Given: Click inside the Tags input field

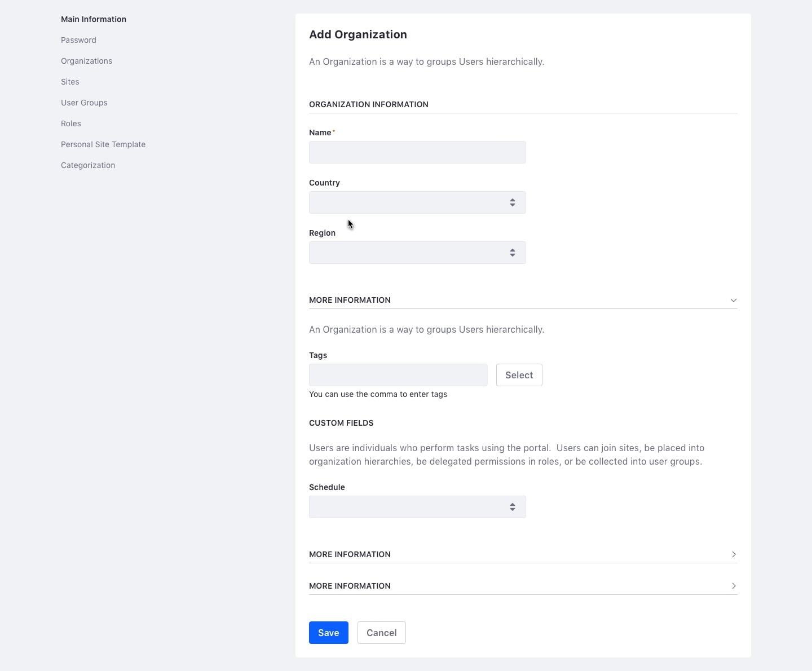Looking at the screenshot, I should pyautogui.click(x=398, y=375).
